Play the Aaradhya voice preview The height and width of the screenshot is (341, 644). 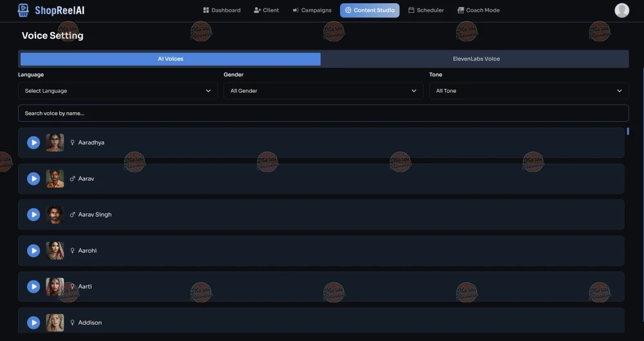pyautogui.click(x=33, y=142)
